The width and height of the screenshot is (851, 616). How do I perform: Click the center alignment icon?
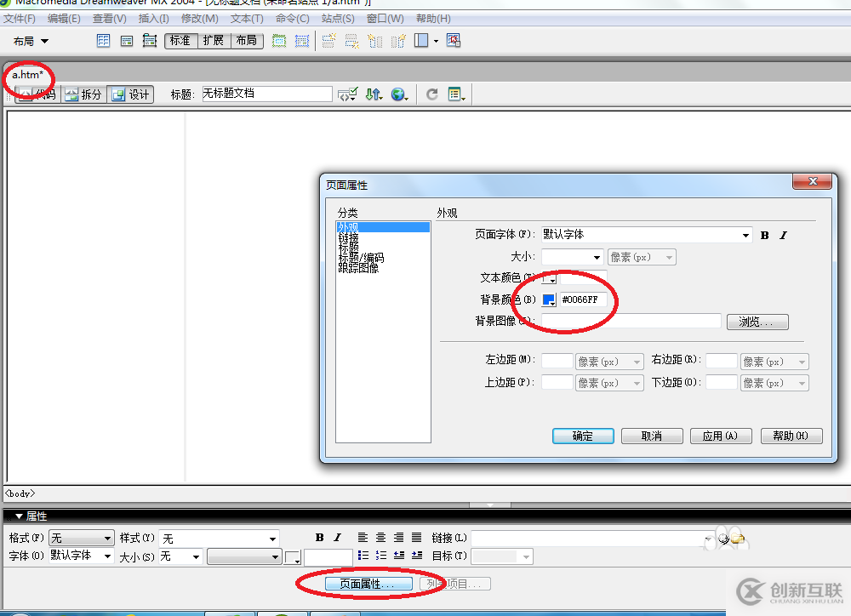pyautogui.click(x=380, y=537)
